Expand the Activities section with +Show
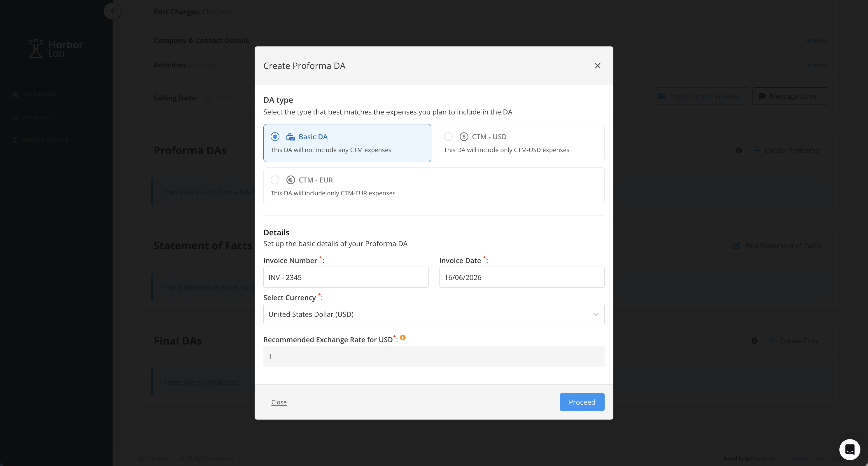 click(817, 65)
